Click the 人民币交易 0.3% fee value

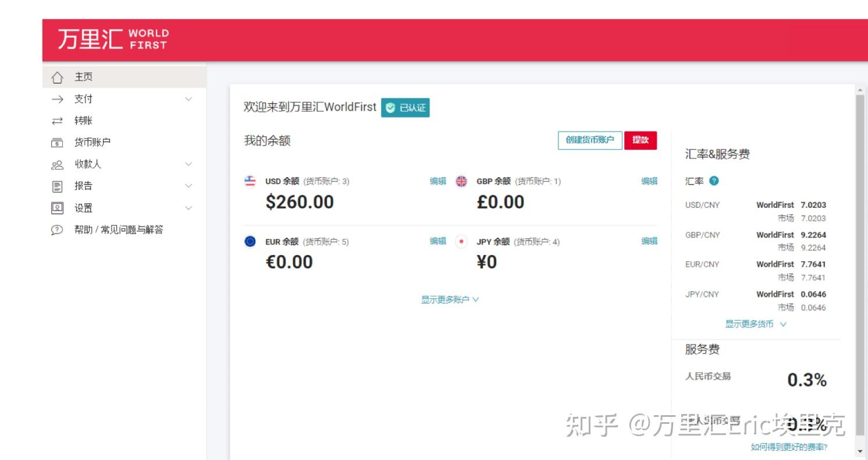pos(807,380)
